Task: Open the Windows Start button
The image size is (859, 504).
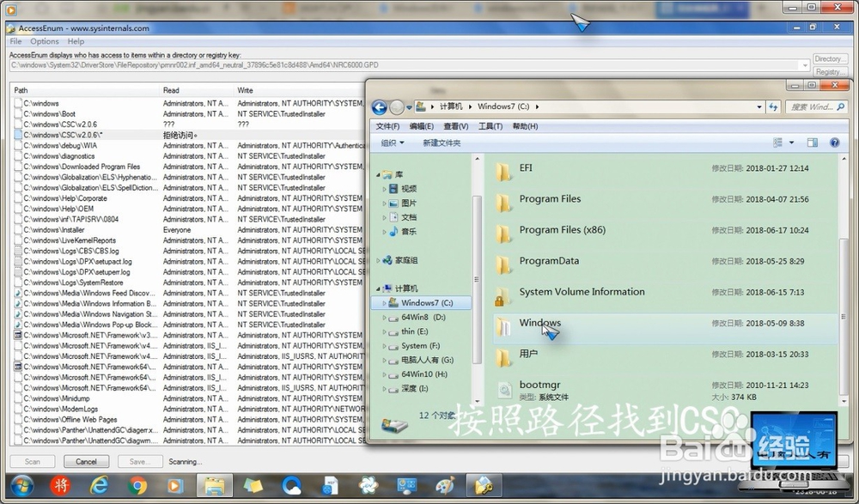Action: (22, 485)
